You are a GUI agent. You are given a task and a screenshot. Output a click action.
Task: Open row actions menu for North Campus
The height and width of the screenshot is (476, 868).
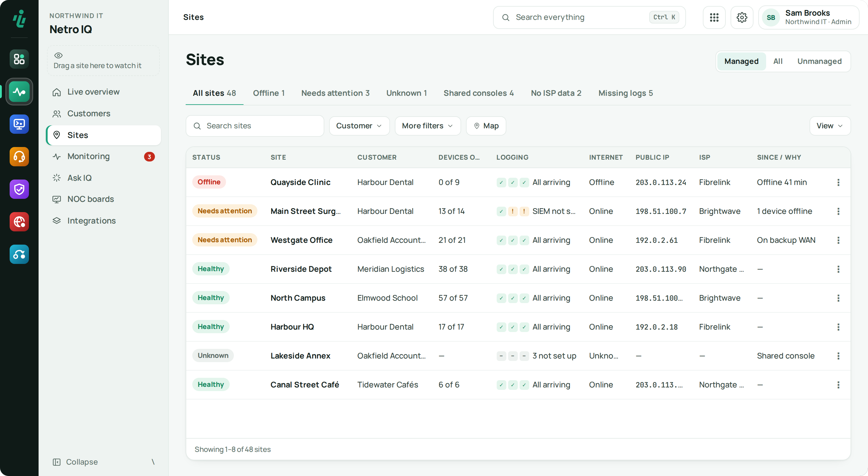838,298
